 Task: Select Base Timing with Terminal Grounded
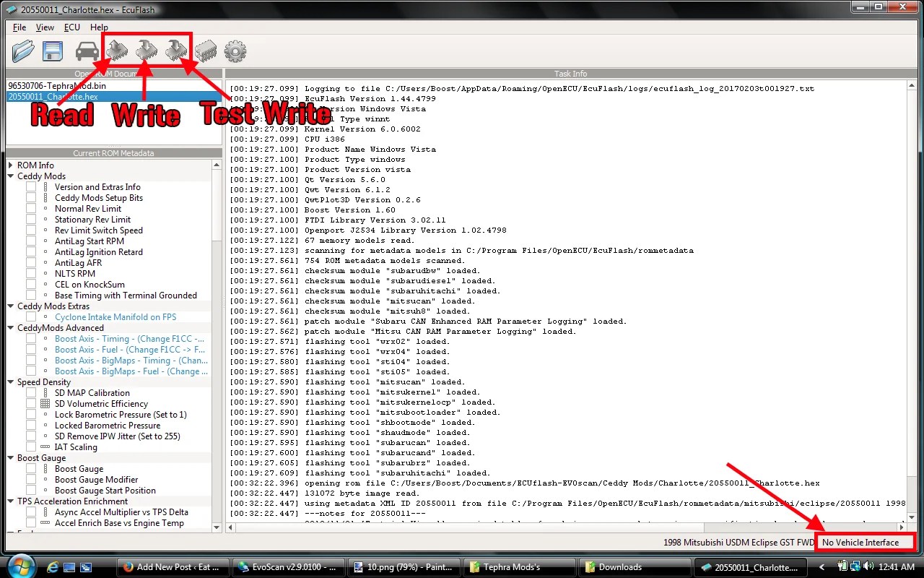pyautogui.click(x=126, y=295)
